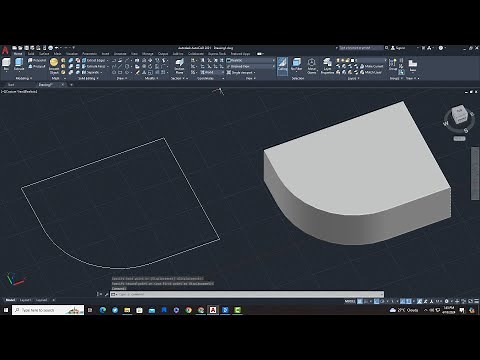Select the Separate solid editing tool
480x360 pixels.
click(x=91, y=72)
